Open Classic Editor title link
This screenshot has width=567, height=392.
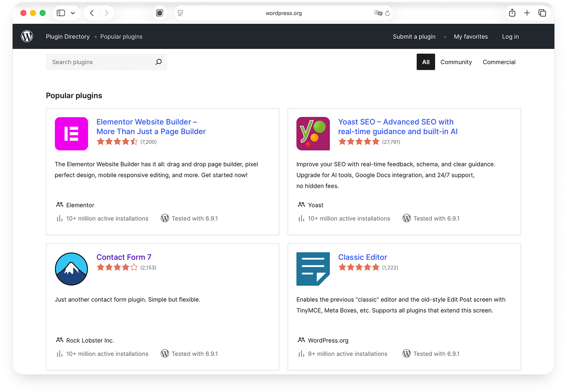(363, 257)
